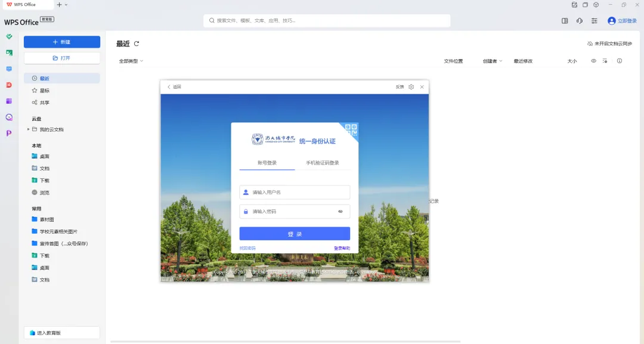
Task: Click the split-panel layout icon in header
Action: (x=565, y=20)
